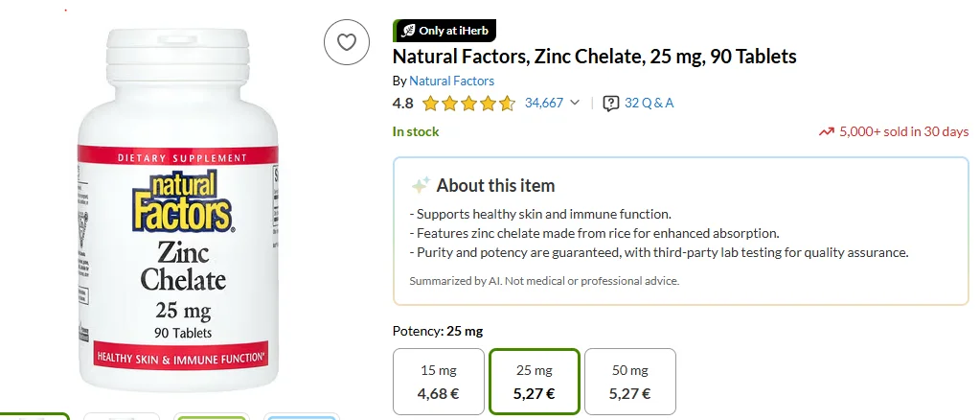Click the 4.8 rating number

[x=403, y=104]
